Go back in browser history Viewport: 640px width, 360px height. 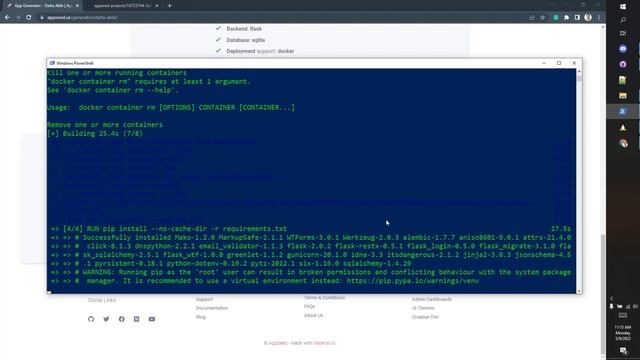(x=7, y=18)
